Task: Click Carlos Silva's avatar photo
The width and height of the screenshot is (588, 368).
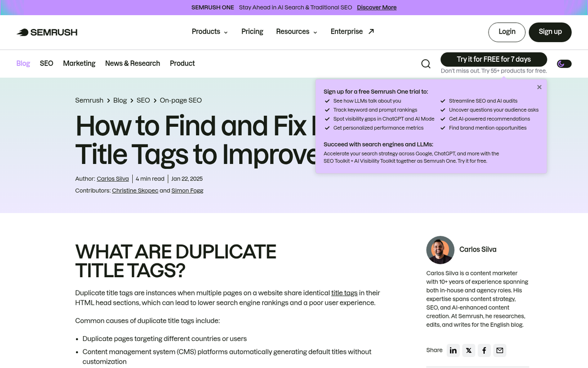Action: pos(440,250)
